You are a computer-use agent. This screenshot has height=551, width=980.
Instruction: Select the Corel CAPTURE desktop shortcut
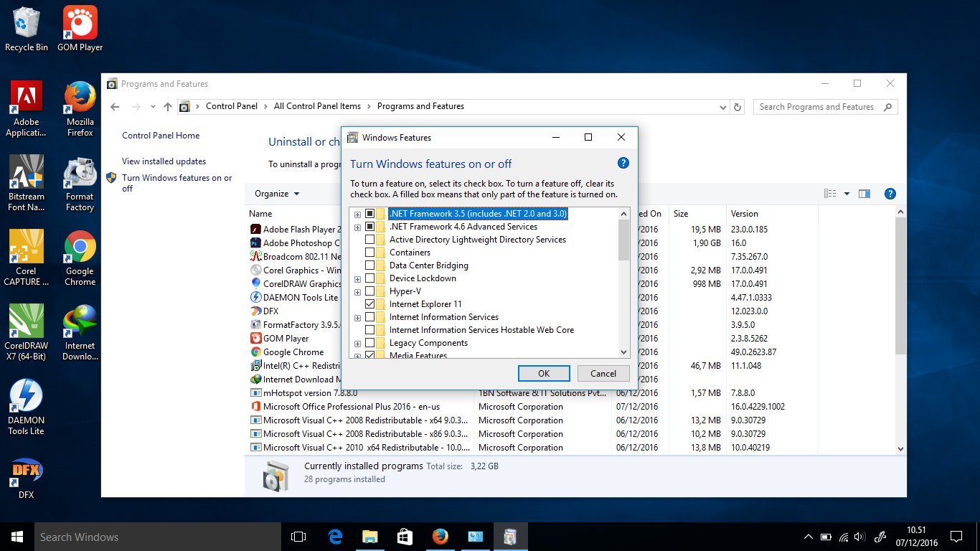tap(27, 258)
